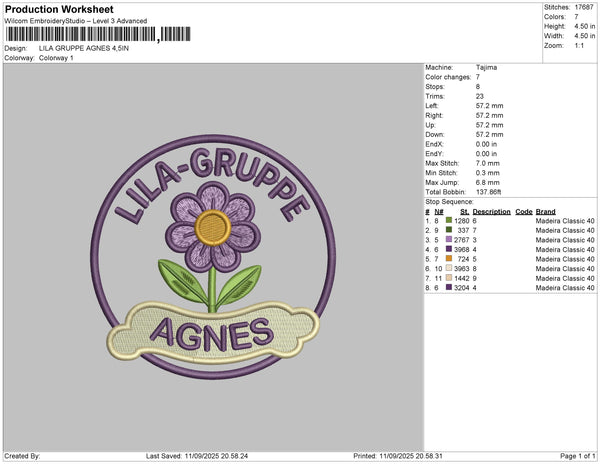This screenshot has height=464, width=600.
Task: Click Madeira Classic 40 in stop row 1
Action: click(x=565, y=221)
